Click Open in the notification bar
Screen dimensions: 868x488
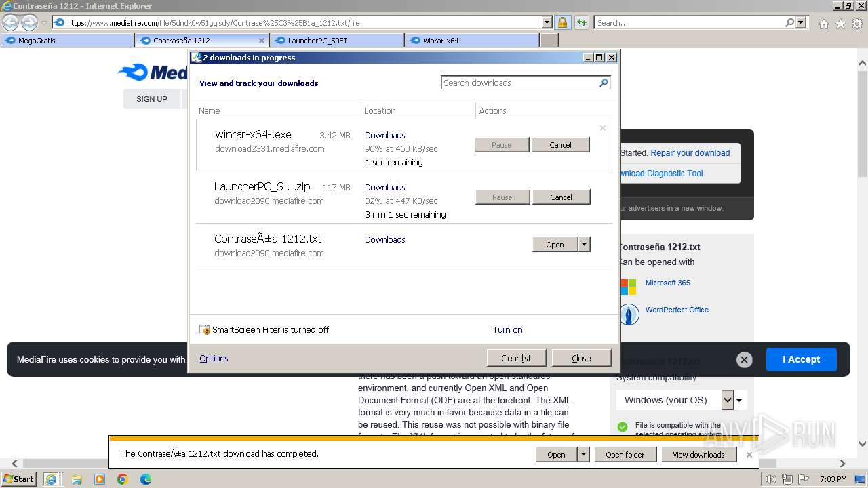coord(557,455)
